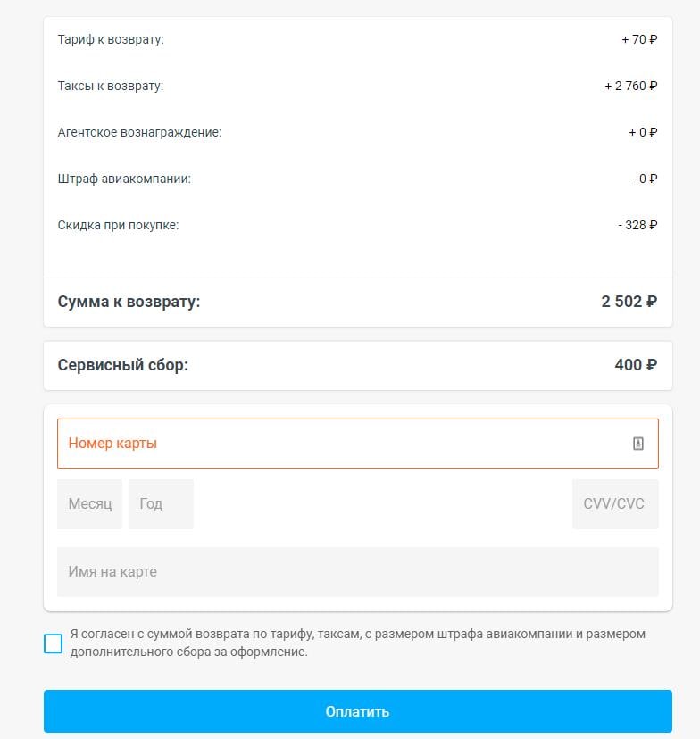This screenshot has height=739, width=700.
Task: Click the 400 ₽ service fee amount
Action: pyautogui.click(x=636, y=365)
